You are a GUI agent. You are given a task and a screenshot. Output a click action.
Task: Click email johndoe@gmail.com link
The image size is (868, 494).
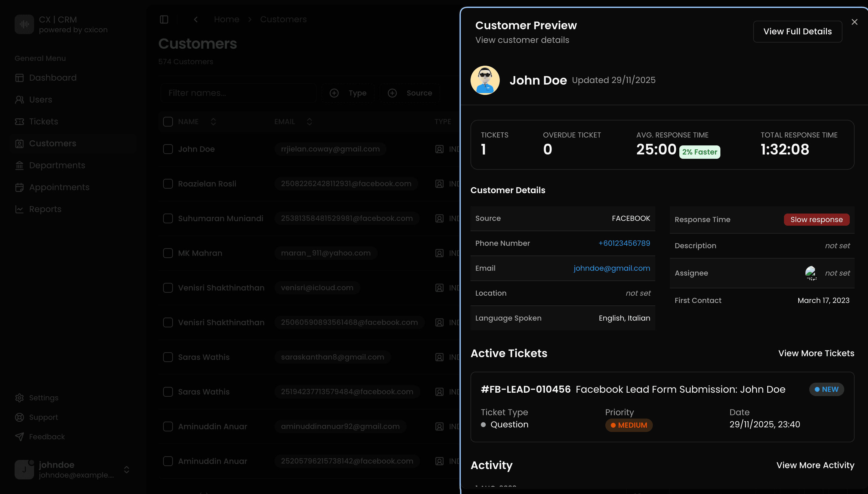(x=612, y=268)
